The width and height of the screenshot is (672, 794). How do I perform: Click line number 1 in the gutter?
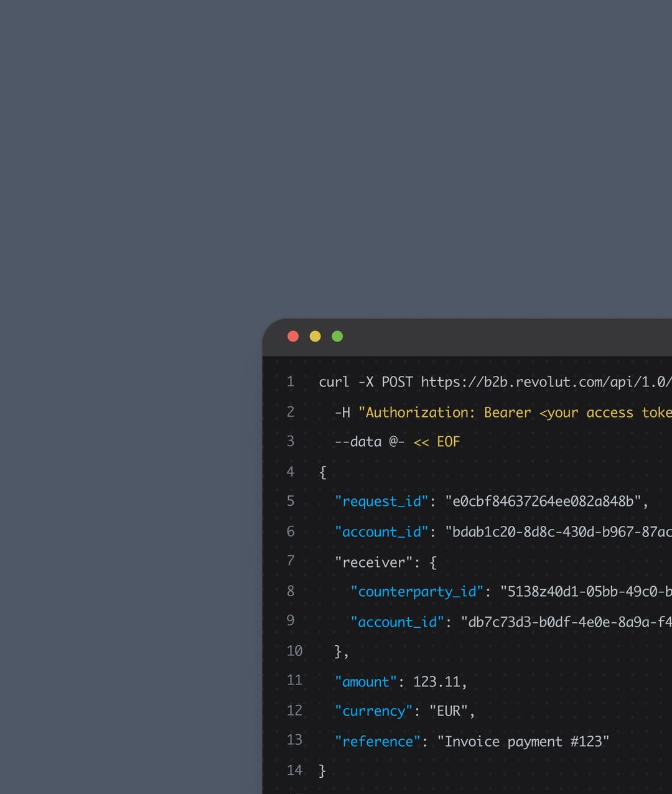(x=291, y=381)
